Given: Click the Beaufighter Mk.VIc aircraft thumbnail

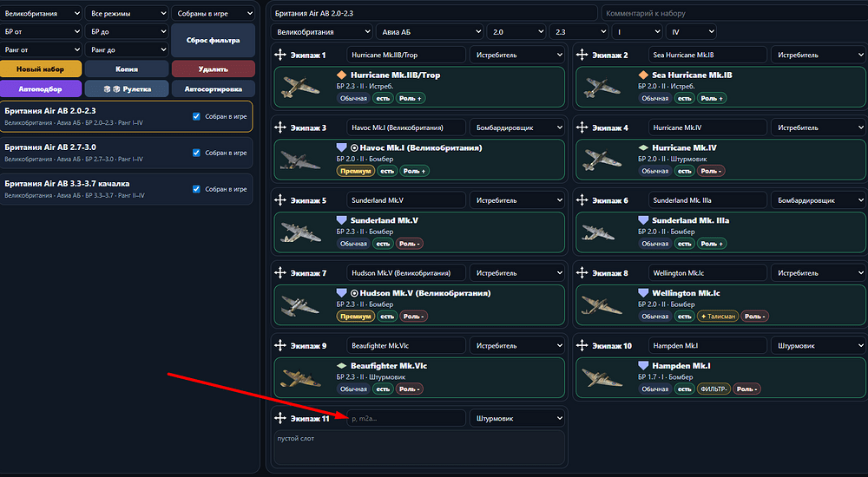Looking at the screenshot, I should click(x=301, y=377).
